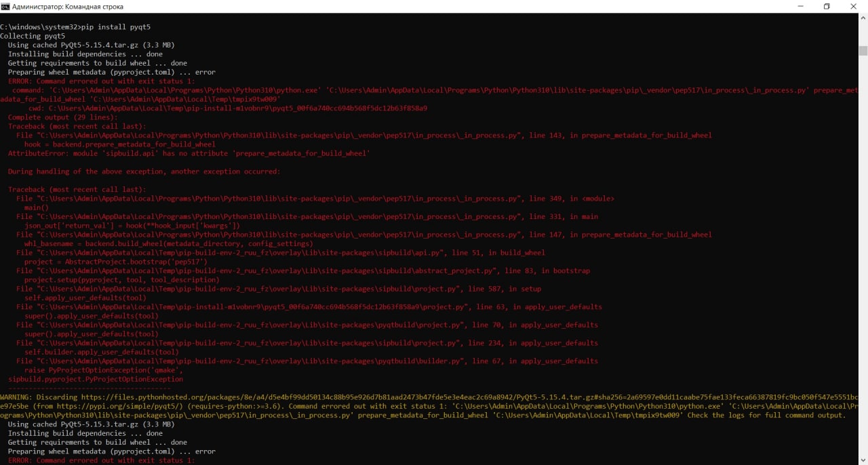
Task: Click 'hook = backend.prepare_metadata_for_build_wheel' line
Action: coord(120,144)
